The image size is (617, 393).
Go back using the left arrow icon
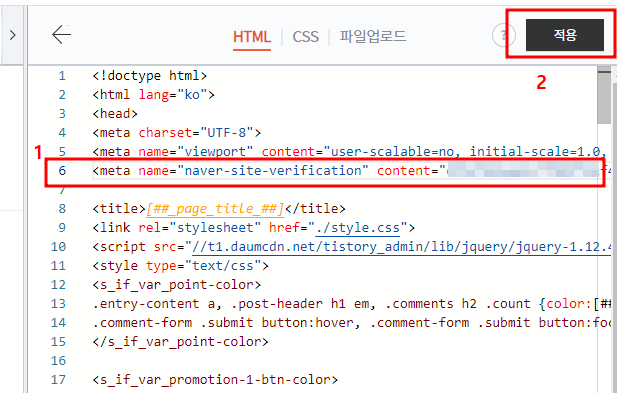(61, 35)
